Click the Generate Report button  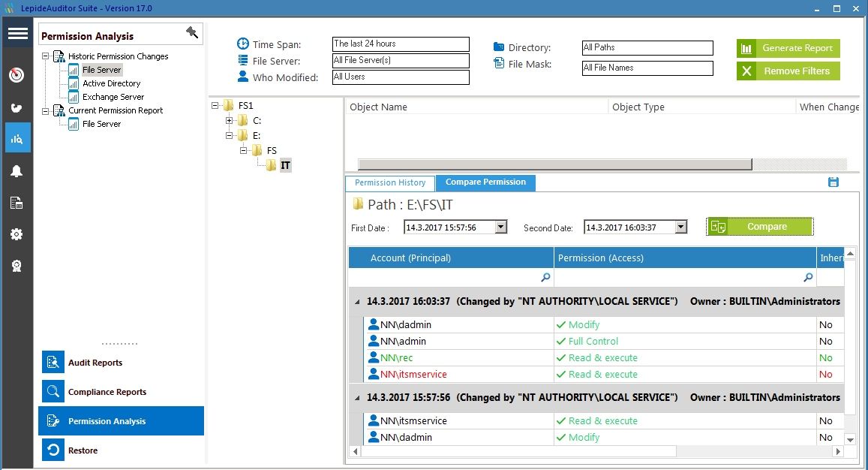788,48
